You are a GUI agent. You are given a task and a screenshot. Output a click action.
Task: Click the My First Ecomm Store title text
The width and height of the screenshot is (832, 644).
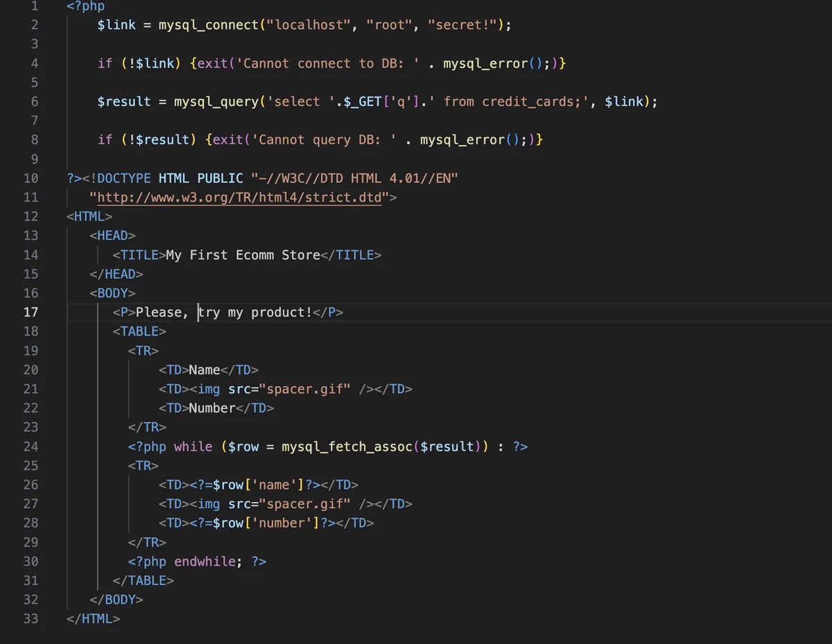[243, 255]
